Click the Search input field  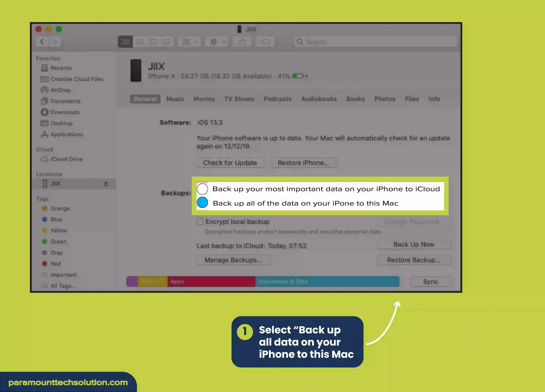374,42
